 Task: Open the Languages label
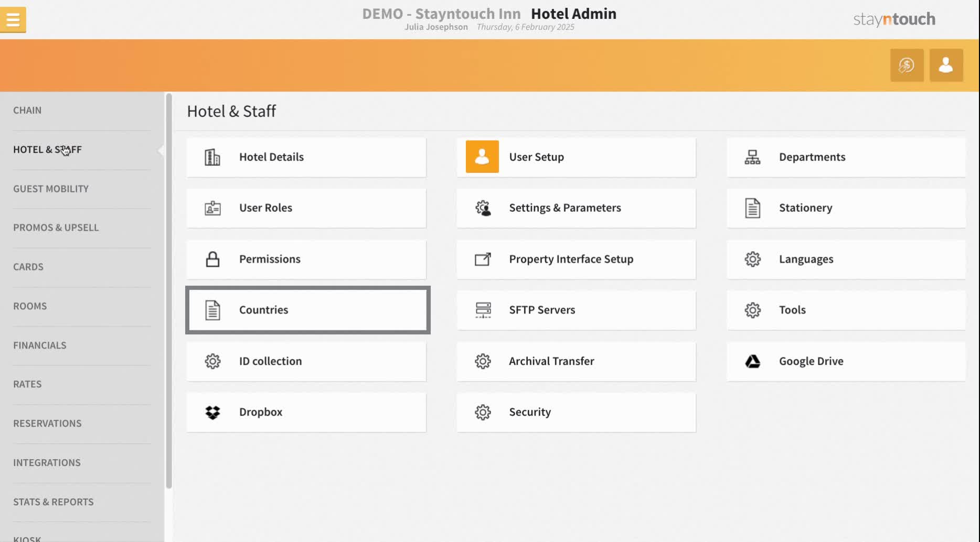click(x=806, y=259)
